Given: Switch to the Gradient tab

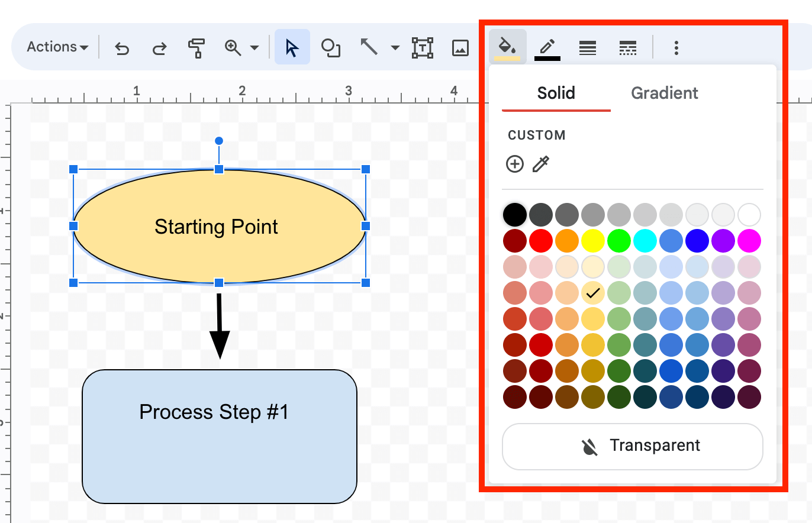Looking at the screenshot, I should tap(665, 93).
